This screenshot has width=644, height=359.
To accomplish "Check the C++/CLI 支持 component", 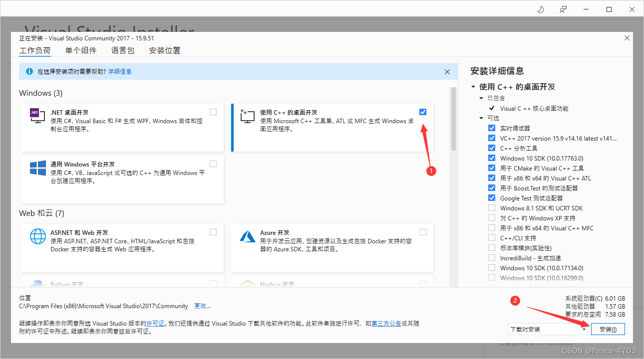I will (492, 238).
